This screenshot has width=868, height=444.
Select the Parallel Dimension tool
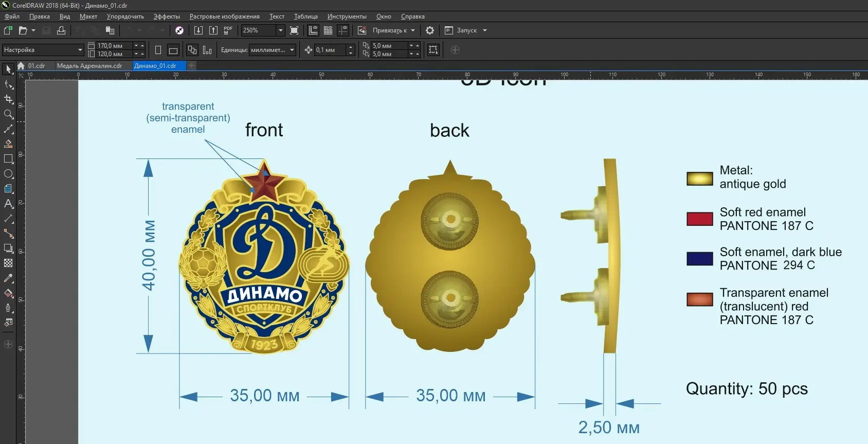(8, 219)
